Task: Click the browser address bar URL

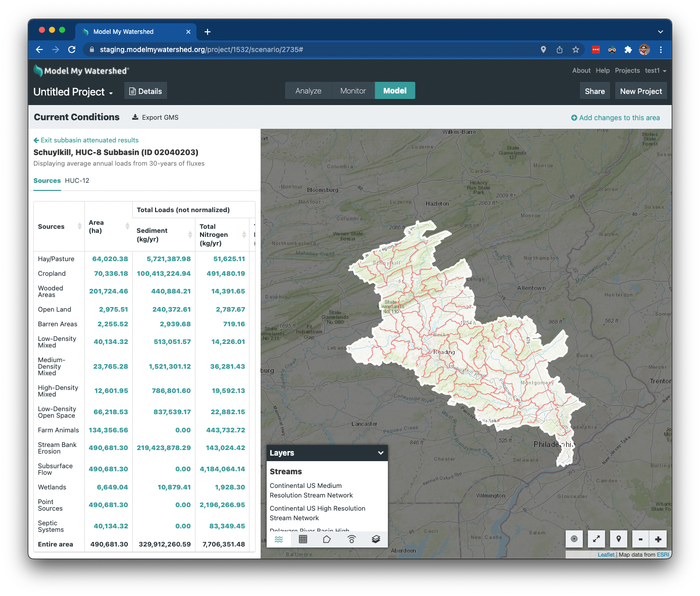Action: [x=201, y=49]
